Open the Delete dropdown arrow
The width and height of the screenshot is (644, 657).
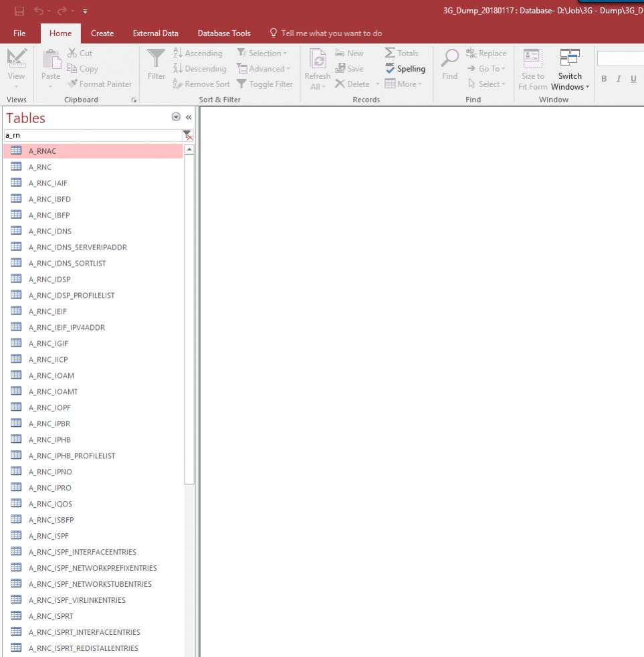(x=378, y=84)
